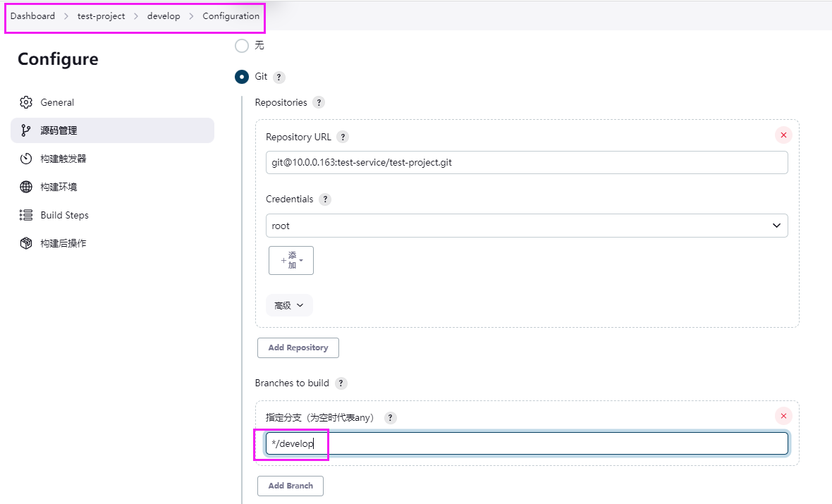Open test-project breadcrumb link
832x504 pixels.
point(102,16)
